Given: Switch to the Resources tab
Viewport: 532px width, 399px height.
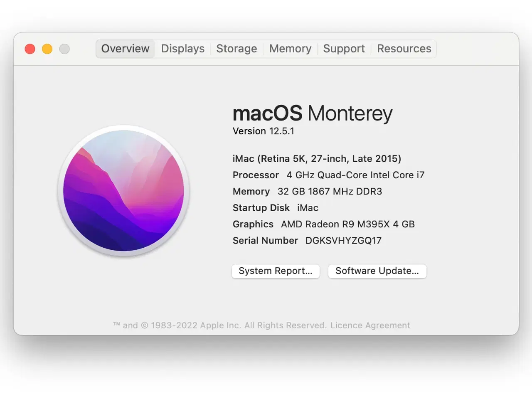Looking at the screenshot, I should (404, 49).
